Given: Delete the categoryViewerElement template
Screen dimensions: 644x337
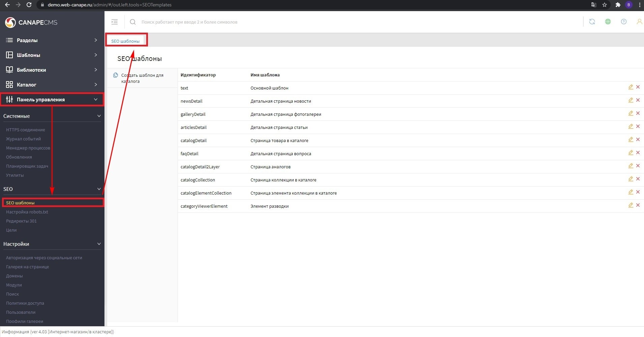Looking at the screenshot, I should point(638,205).
